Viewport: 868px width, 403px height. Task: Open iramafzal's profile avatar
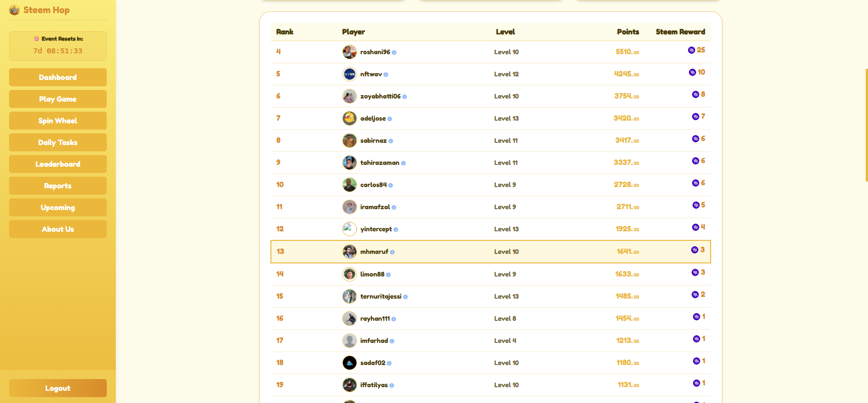click(x=350, y=207)
